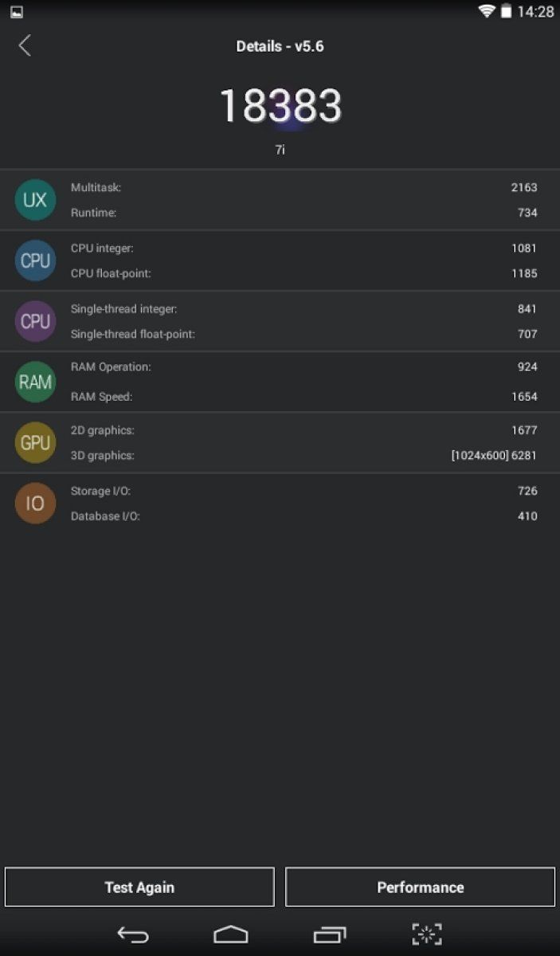Tap the picture notification icon
The height and width of the screenshot is (956, 560).
[17, 12]
